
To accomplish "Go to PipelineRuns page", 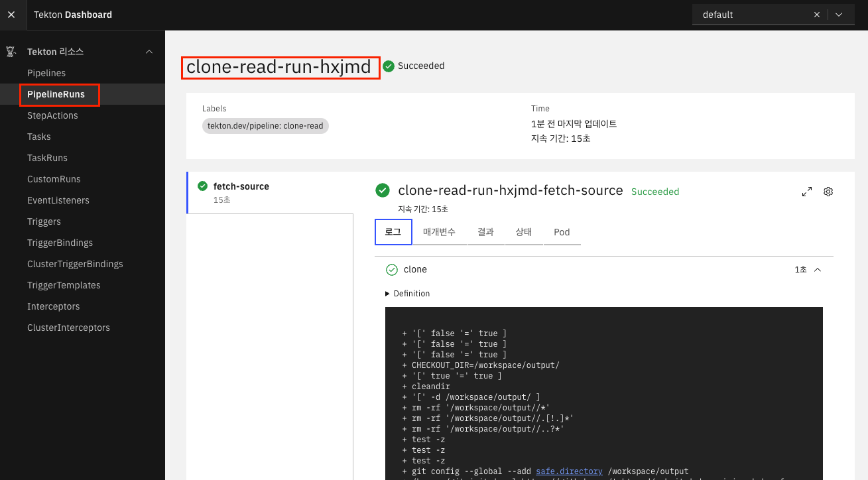I will (56, 94).
